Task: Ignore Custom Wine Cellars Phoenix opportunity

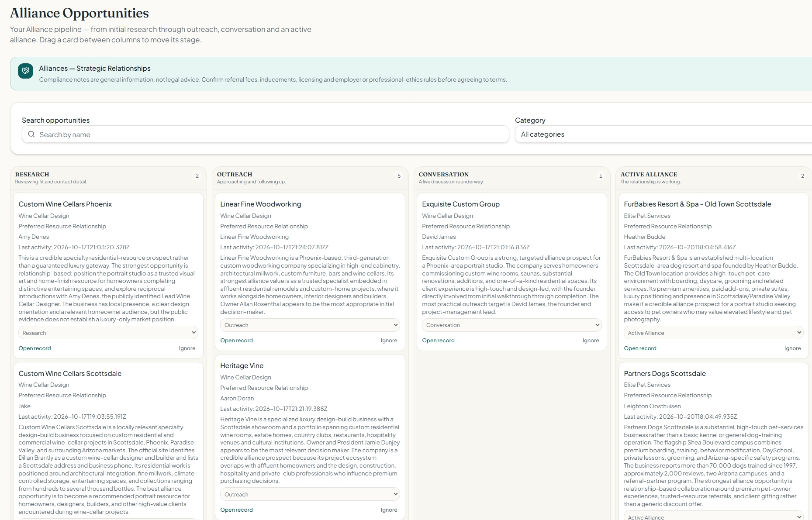Action: point(187,348)
